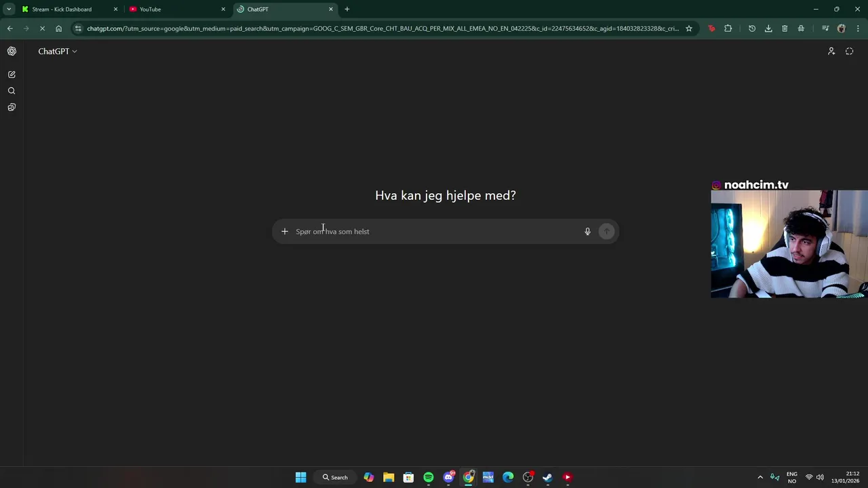
Task: Open OBS Studio from the taskbar
Action: pyautogui.click(x=528, y=477)
